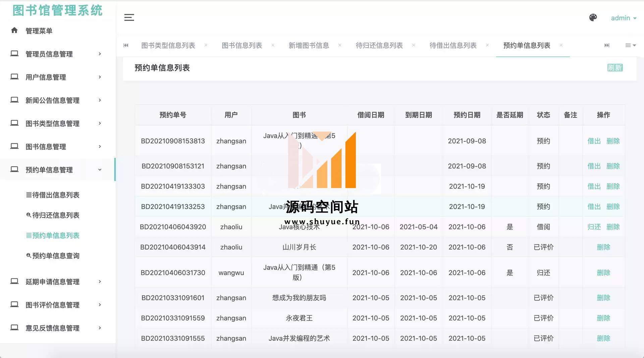Close the 预约单信息列表 tab
Screen dimensions: 644x358
point(561,45)
